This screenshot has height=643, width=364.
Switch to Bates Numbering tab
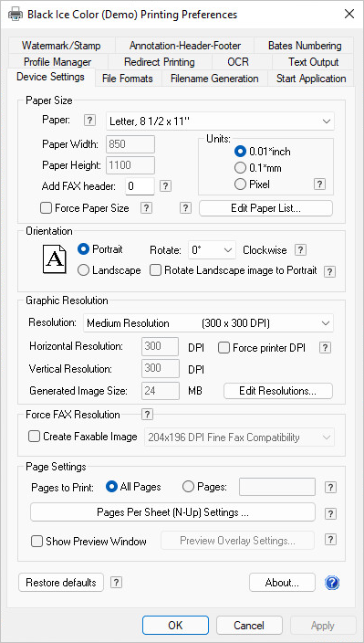pyautogui.click(x=304, y=46)
